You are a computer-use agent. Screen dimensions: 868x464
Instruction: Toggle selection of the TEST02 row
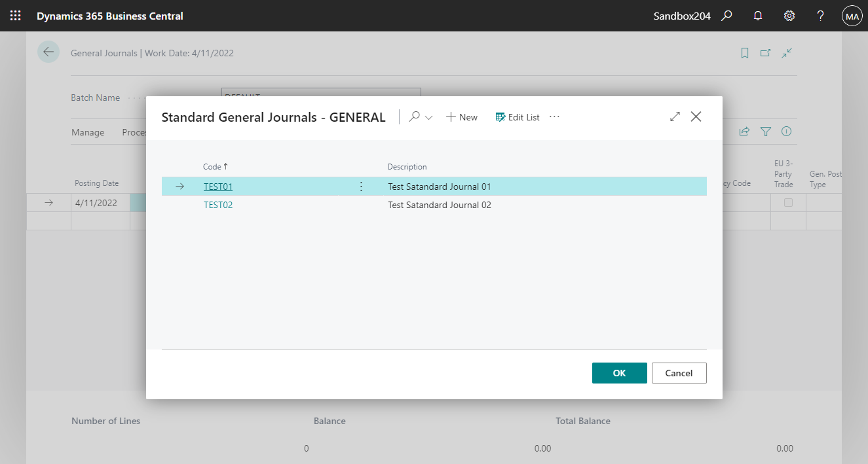point(219,204)
